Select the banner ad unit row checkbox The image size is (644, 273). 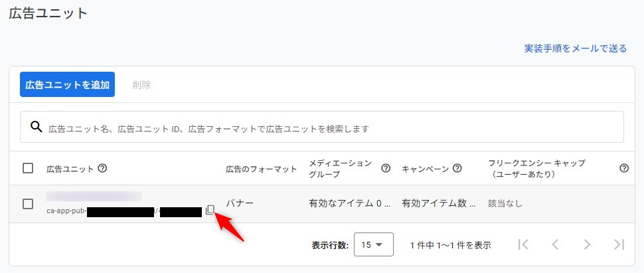(x=28, y=204)
